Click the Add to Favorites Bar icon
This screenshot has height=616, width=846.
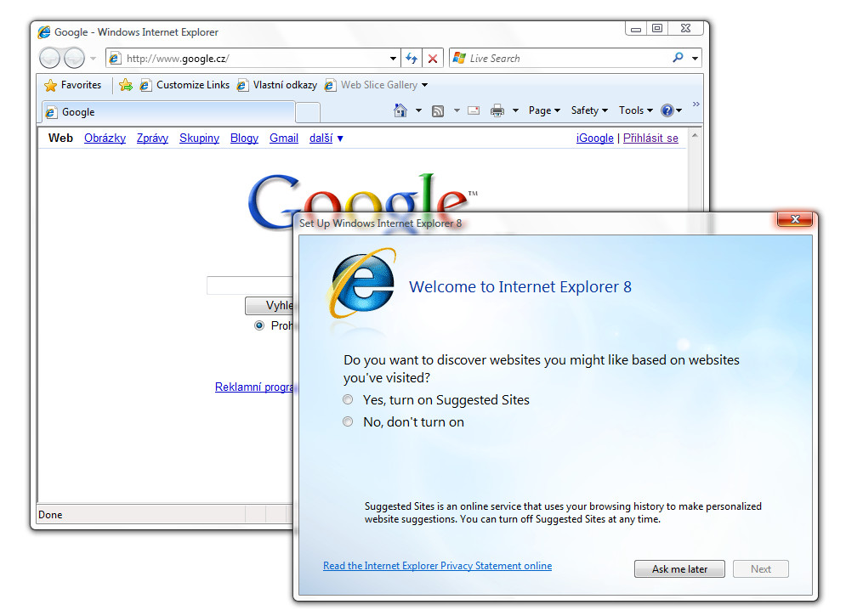pyautogui.click(x=126, y=85)
